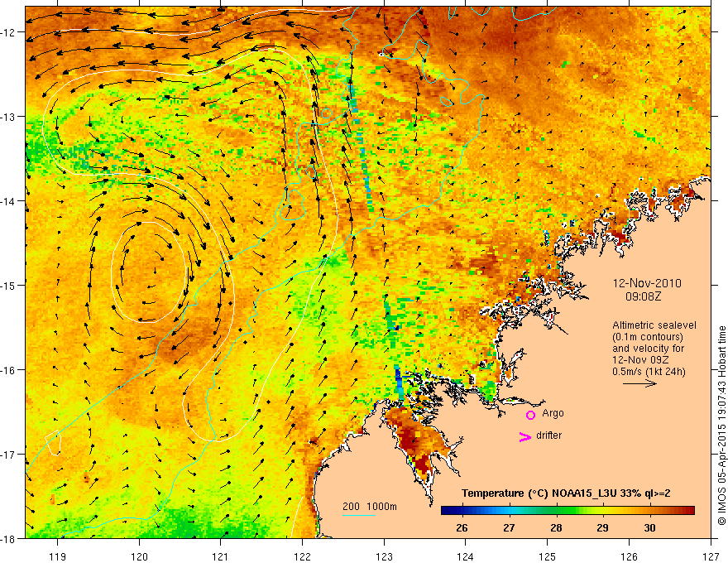Viewport: 728px width, 563px height.
Task: Click the IMOS copyright timestamp text
Action: (721, 426)
